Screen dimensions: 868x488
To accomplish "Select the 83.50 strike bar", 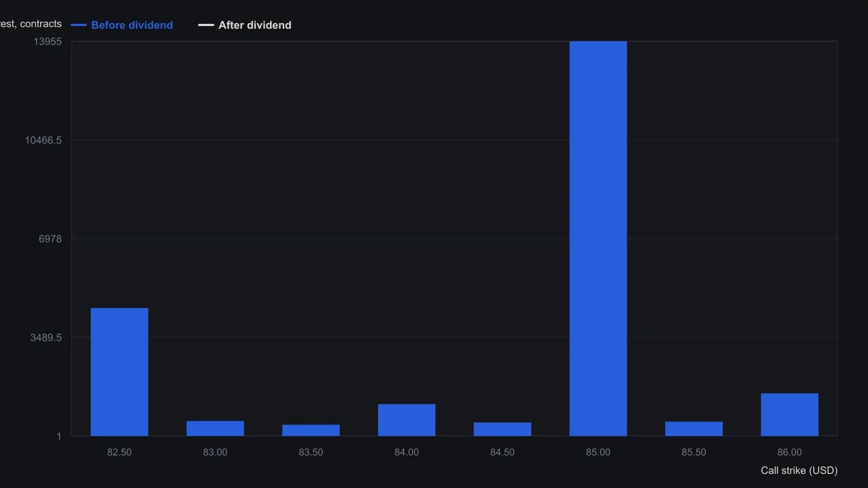I will [x=311, y=430].
